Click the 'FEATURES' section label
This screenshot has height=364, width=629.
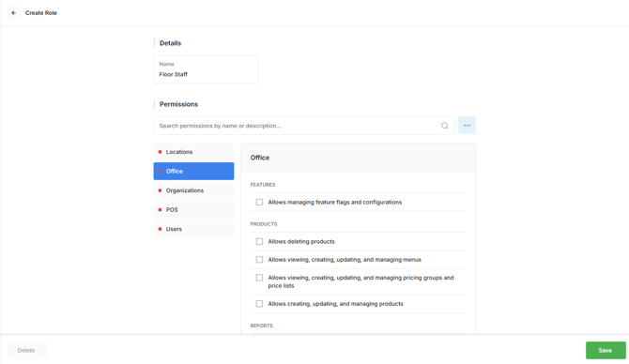(x=263, y=185)
